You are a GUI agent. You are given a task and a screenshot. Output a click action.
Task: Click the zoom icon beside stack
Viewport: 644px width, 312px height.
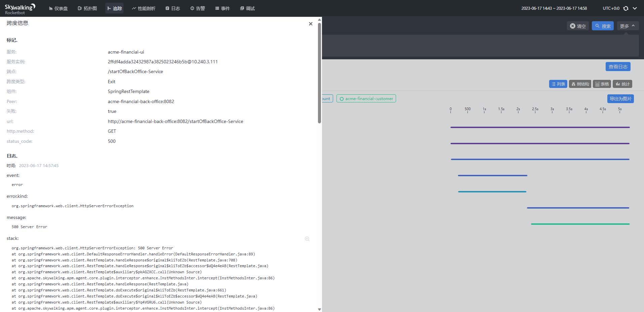coord(307,239)
